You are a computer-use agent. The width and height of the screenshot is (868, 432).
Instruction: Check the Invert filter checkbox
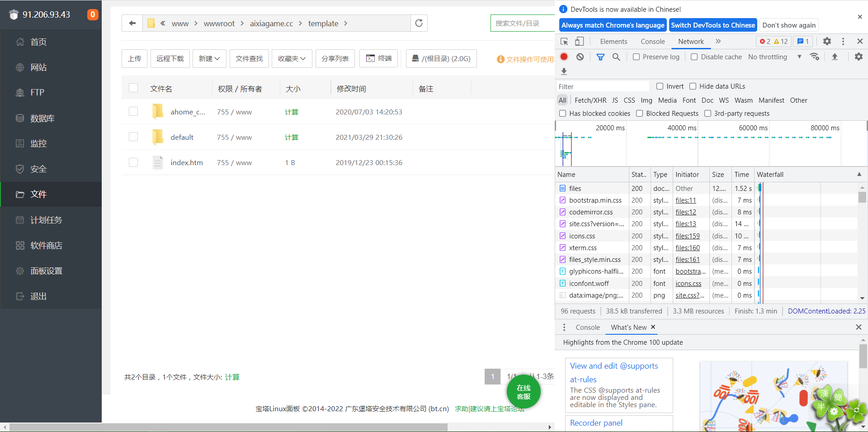point(660,86)
